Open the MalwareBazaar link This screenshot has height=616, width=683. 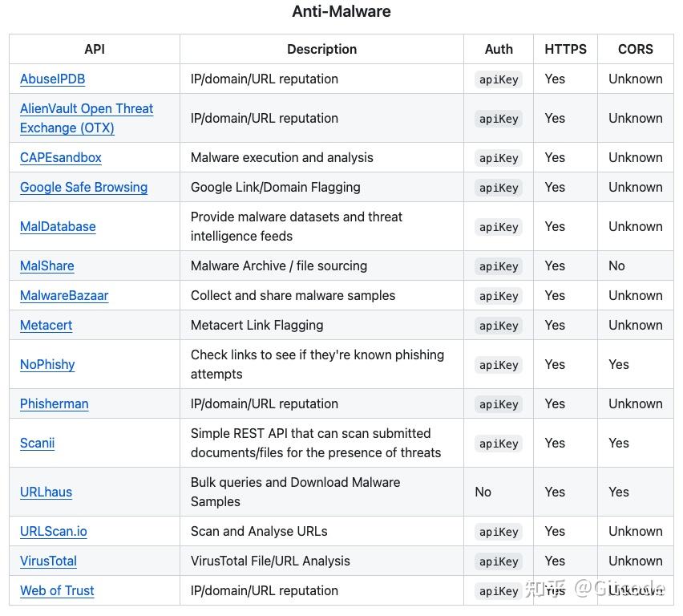point(63,296)
